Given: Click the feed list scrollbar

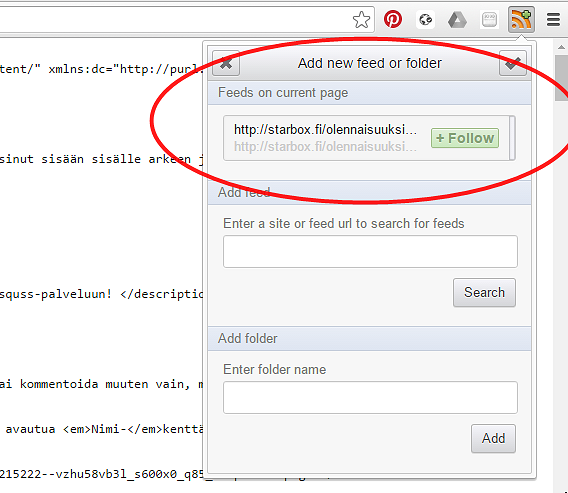Looking at the screenshot, I should 512,138.
